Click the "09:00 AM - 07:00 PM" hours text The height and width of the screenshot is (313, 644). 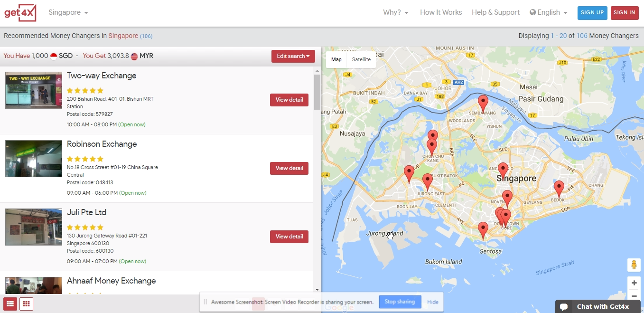(x=92, y=262)
